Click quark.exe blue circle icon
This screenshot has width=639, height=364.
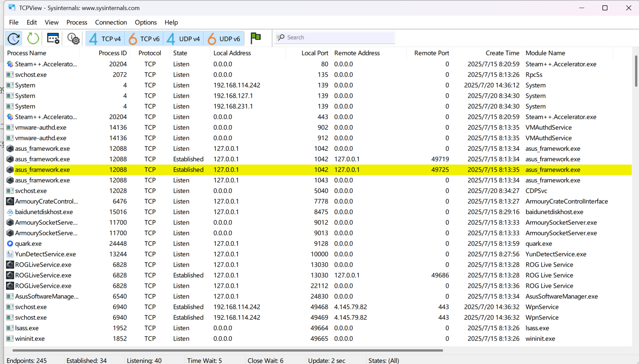tap(10, 244)
